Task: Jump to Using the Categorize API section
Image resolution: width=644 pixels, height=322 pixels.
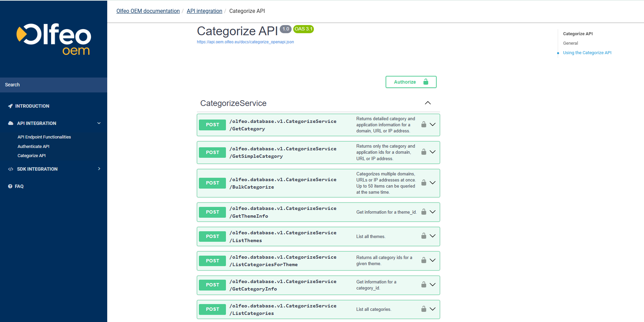Action: (x=587, y=53)
